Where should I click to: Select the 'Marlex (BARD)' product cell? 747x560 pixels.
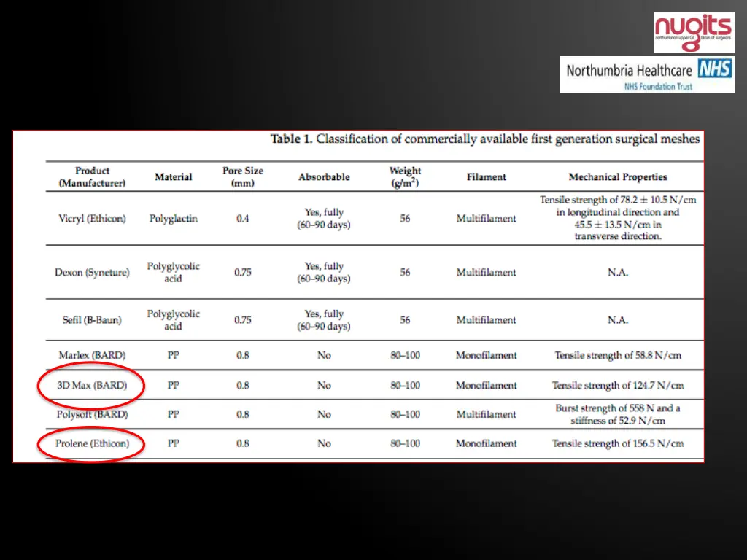[92, 355]
